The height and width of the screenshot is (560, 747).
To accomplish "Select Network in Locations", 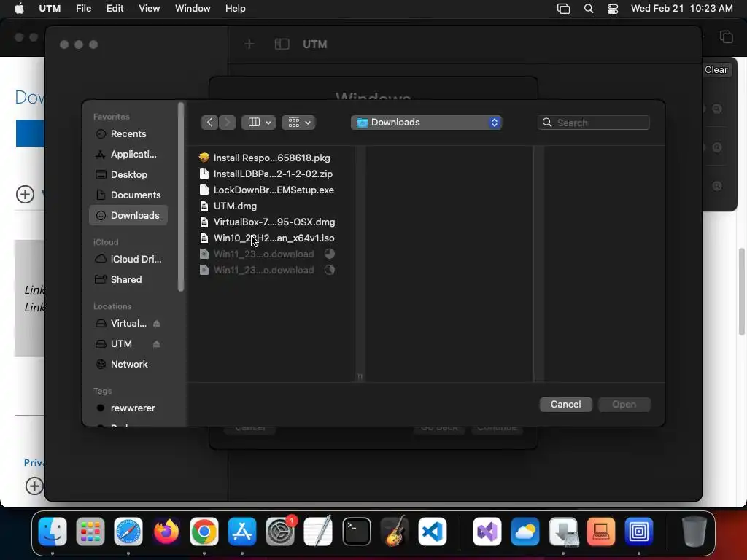I will pos(128,365).
